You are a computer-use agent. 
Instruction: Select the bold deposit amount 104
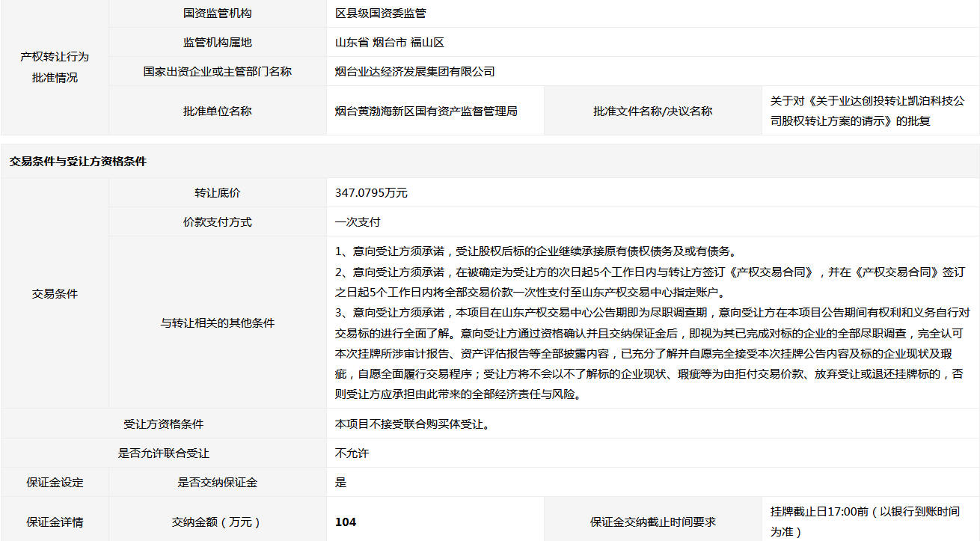point(346,522)
